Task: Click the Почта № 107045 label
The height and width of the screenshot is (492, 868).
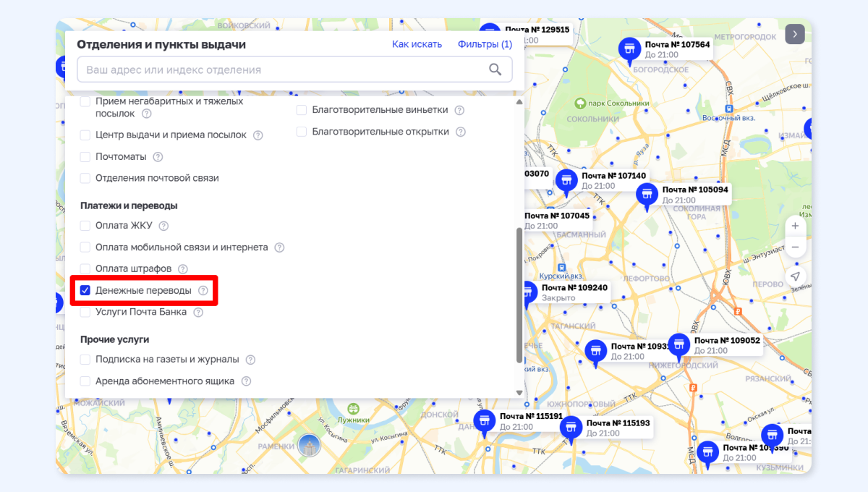Action: [557, 216]
